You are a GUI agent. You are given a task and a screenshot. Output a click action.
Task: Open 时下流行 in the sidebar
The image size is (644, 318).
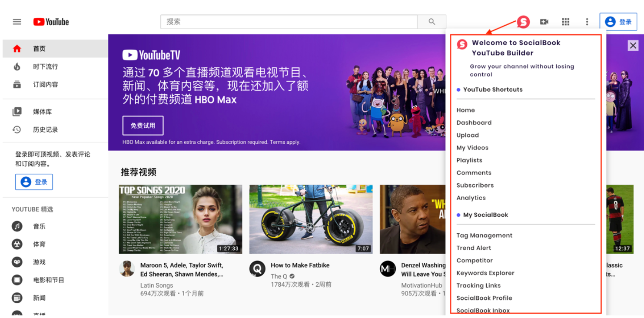click(x=55, y=66)
